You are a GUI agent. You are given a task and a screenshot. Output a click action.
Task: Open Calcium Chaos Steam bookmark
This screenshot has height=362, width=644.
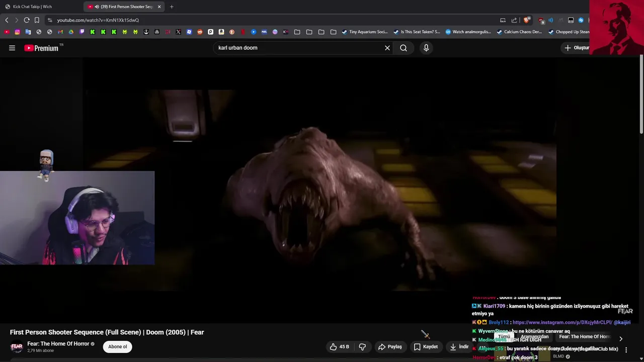520,32
